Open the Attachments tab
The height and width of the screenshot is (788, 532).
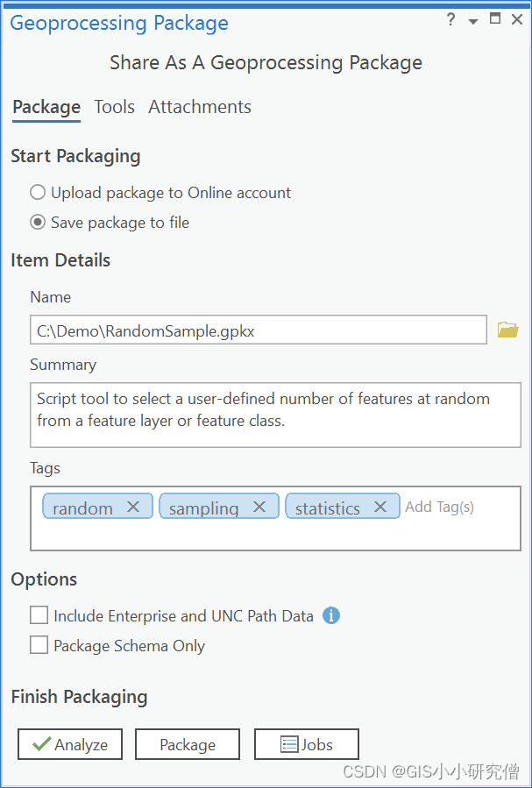[x=200, y=107]
